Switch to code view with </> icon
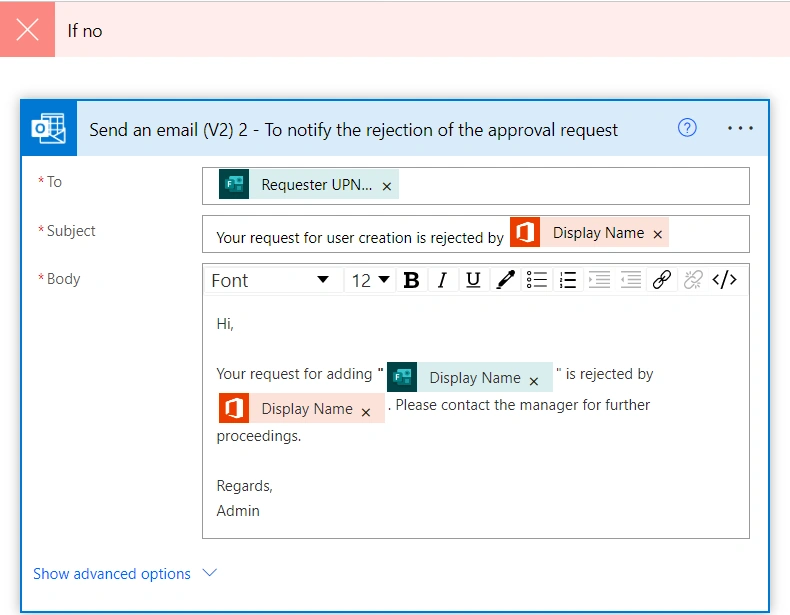Image resolution: width=790 pixels, height=615 pixels. coord(725,280)
